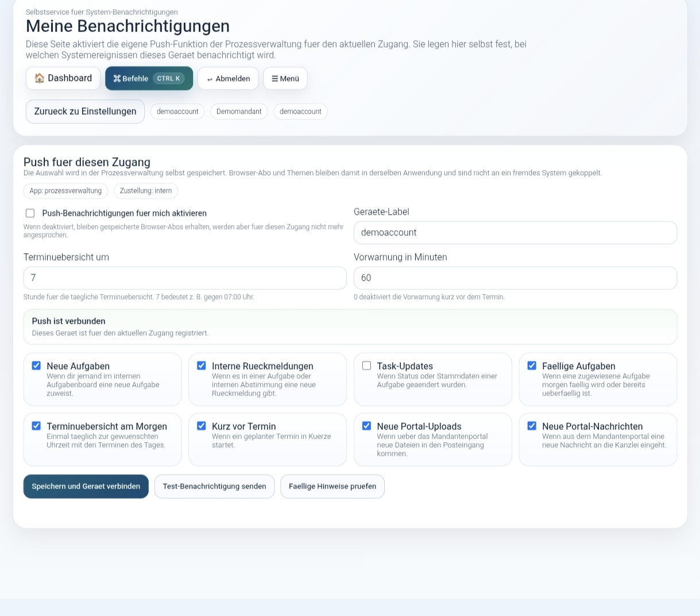Toggle the Kurz vor Termin checkbox
This screenshot has width=700, height=616.
point(202,426)
